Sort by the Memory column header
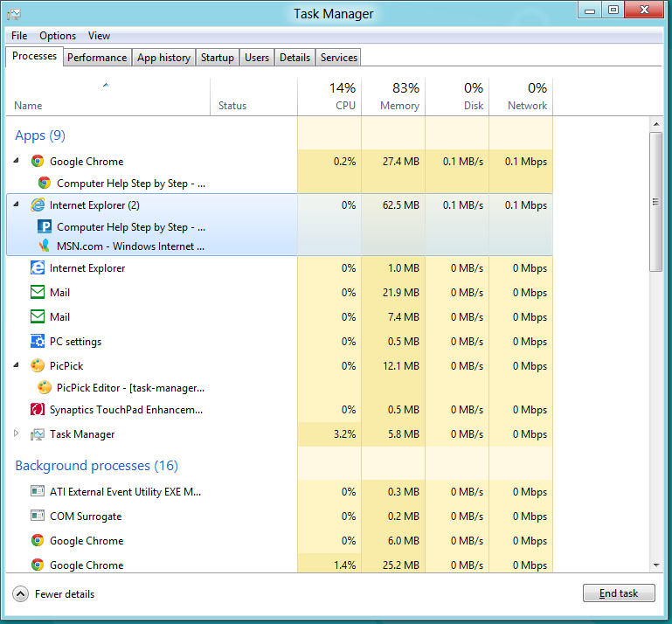Image resolution: width=672 pixels, height=624 pixels. (393, 97)
